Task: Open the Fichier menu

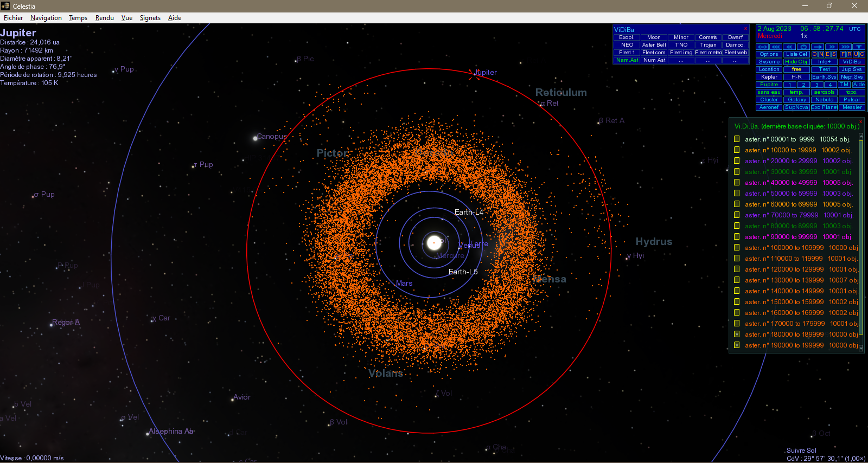Action: [13, 18]
